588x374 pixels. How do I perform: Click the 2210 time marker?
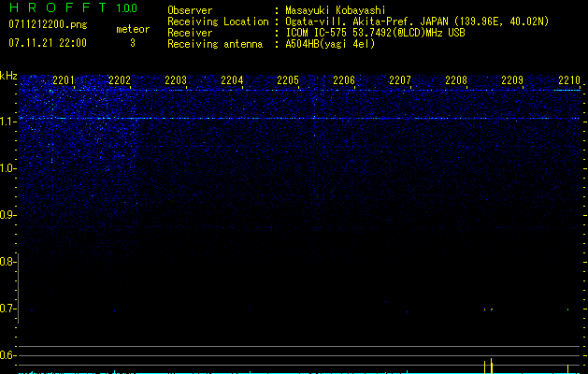coord(569,79)
